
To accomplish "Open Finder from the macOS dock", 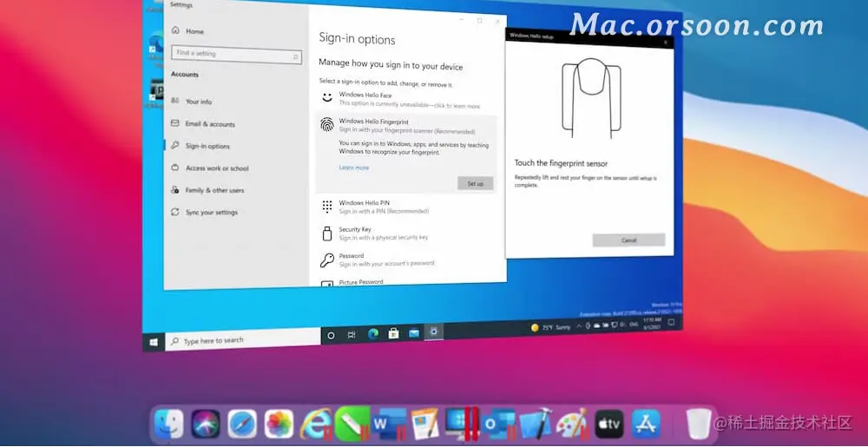I will pyautogui.click(x=169, y=424).
